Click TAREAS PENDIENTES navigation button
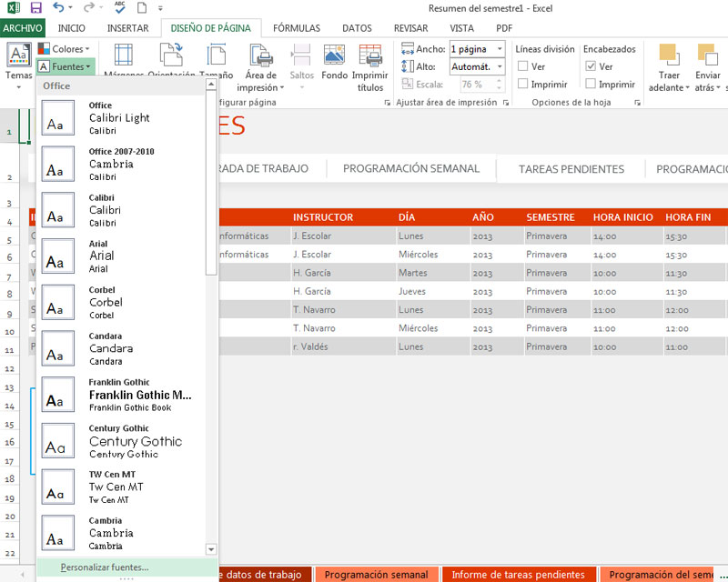 (571, 169)
